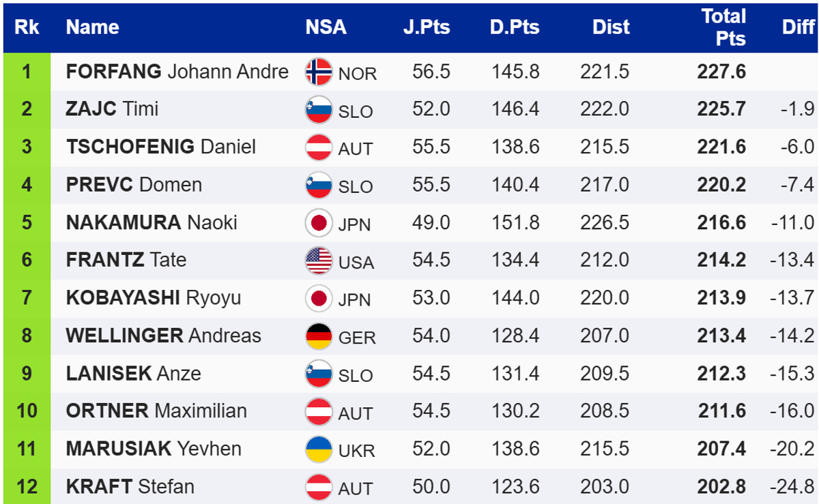Open athlete FORFANG Johann Andre
Viewport: 819px width, 504px height.
(x=177, y=72)
